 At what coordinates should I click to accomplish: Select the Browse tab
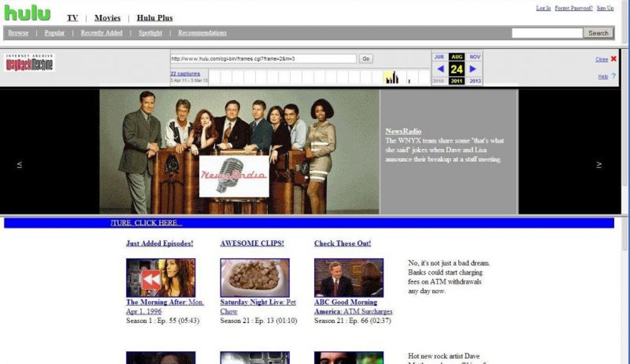(18, 33)
